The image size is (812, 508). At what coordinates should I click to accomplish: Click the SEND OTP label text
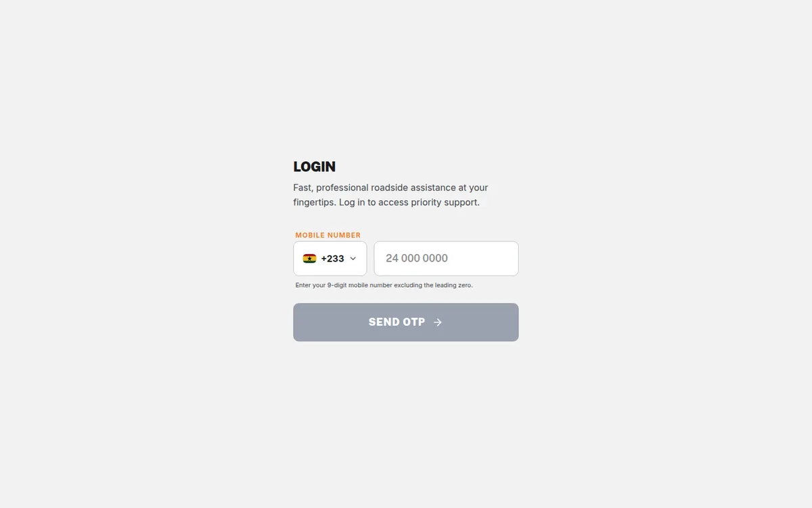coord(397,322)
